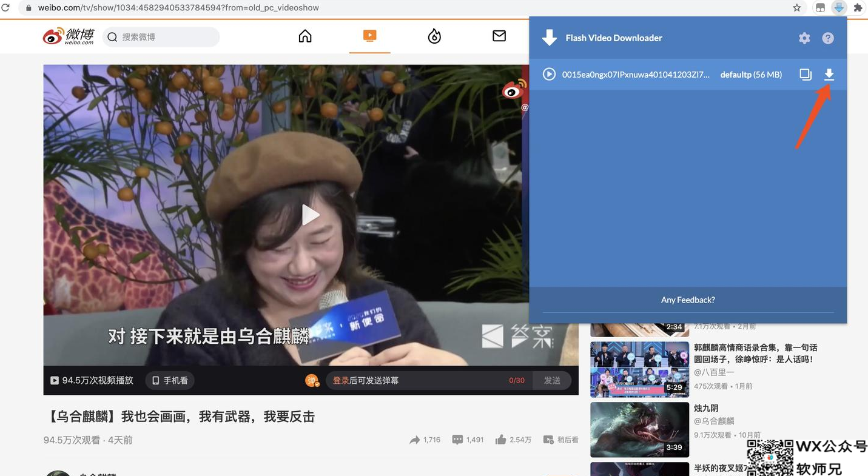Bookmark page with the star icon
The width and height of the screenshot is (868, 476).
pos(797,8)
